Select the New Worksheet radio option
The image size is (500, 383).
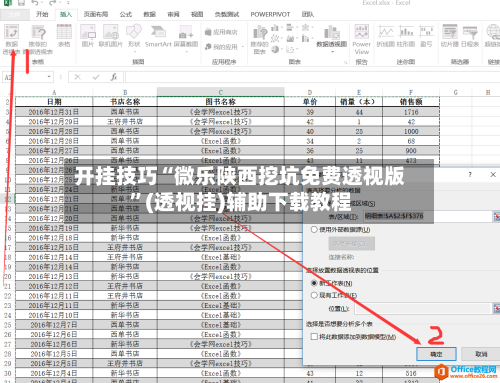click(x=314, y=283)
